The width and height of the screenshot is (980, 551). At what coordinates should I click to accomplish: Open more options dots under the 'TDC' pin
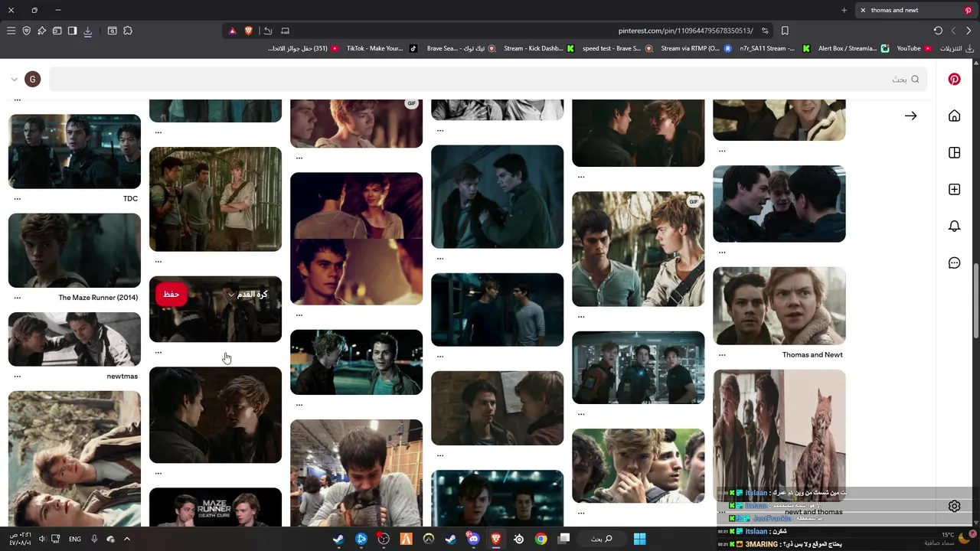pyautogui.click(x=17, y=199)
